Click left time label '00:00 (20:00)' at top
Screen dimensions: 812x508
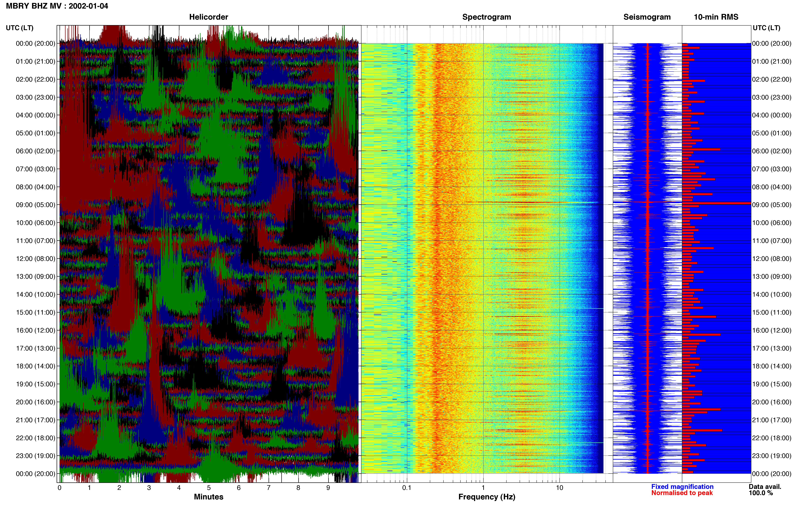[36, 43]
